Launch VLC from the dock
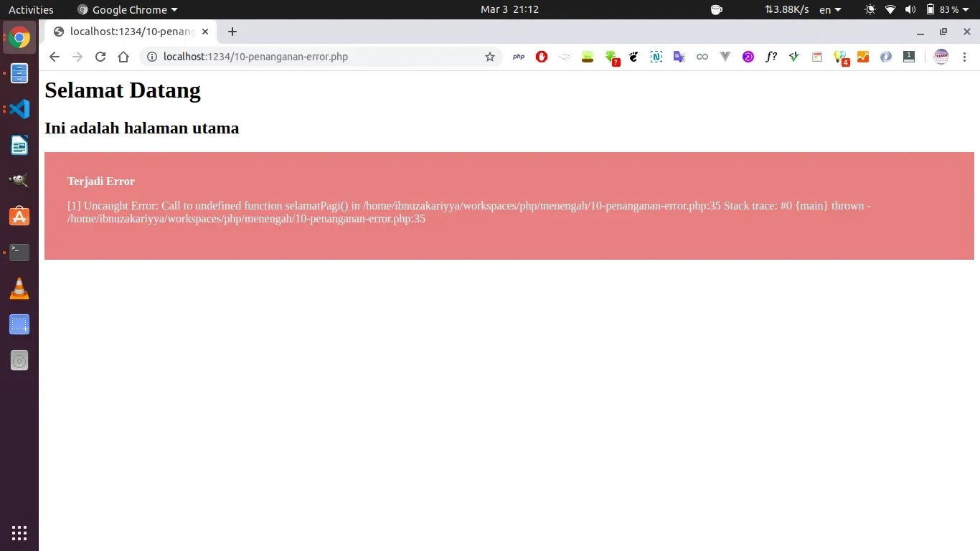980x551 pixels. point(19,288)
